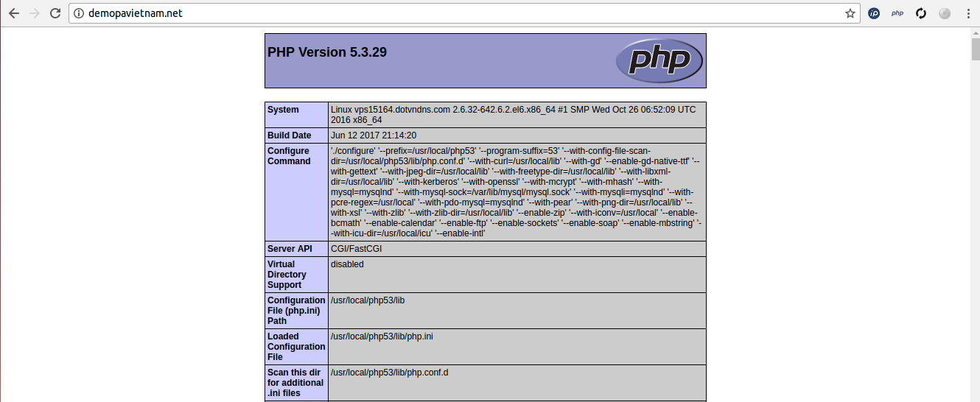Go back to the previous page
Screen dimensions: 980x402
13,13
